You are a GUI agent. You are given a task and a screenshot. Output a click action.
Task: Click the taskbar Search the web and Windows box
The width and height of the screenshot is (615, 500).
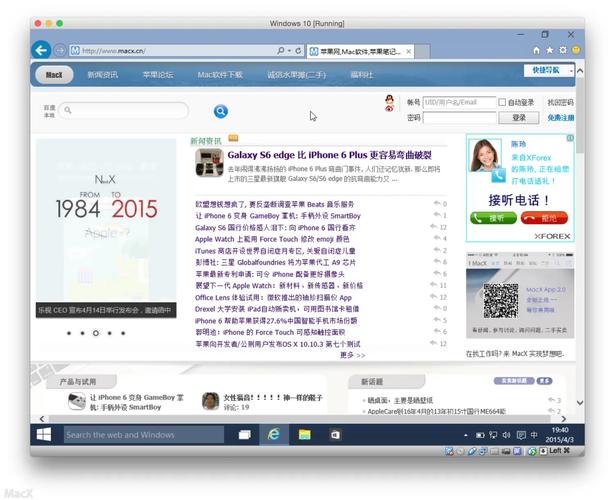tap(144, 435)
